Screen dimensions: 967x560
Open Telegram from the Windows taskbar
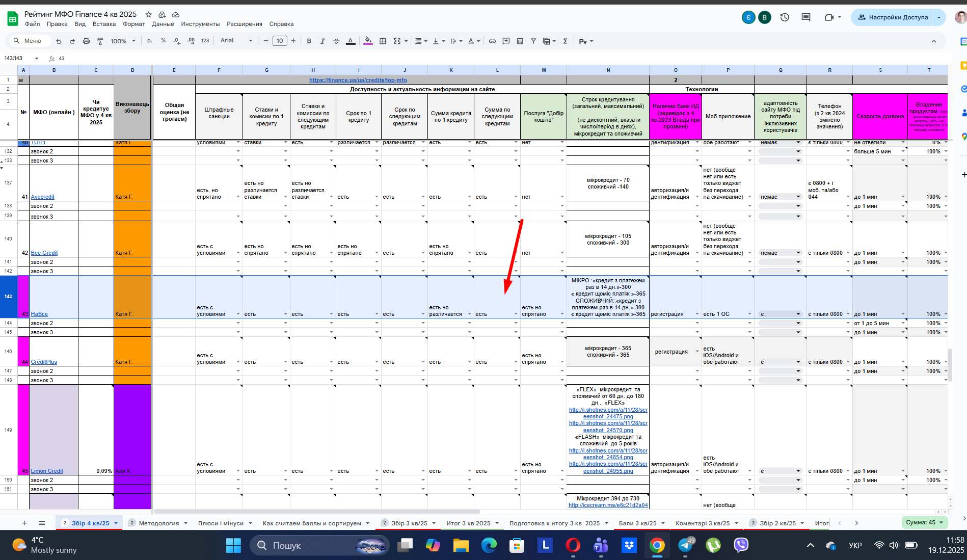pyautogui.click(x=685, y=545)
